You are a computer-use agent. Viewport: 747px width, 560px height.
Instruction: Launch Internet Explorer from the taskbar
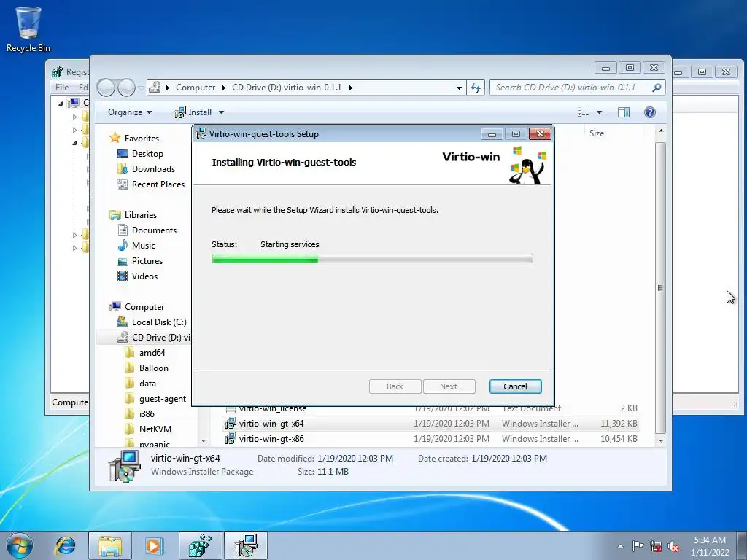click(66, 545)
